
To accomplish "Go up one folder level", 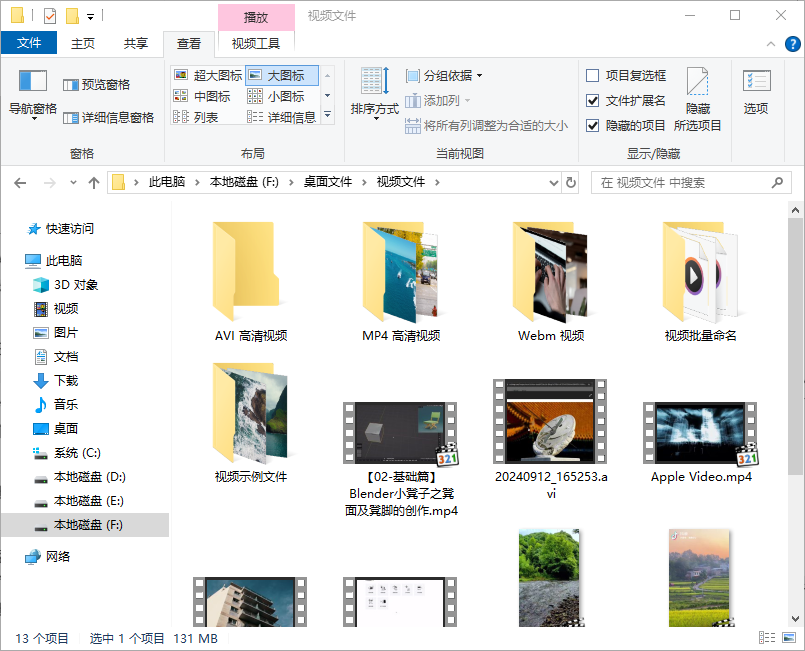I will (x=93, y=183).
